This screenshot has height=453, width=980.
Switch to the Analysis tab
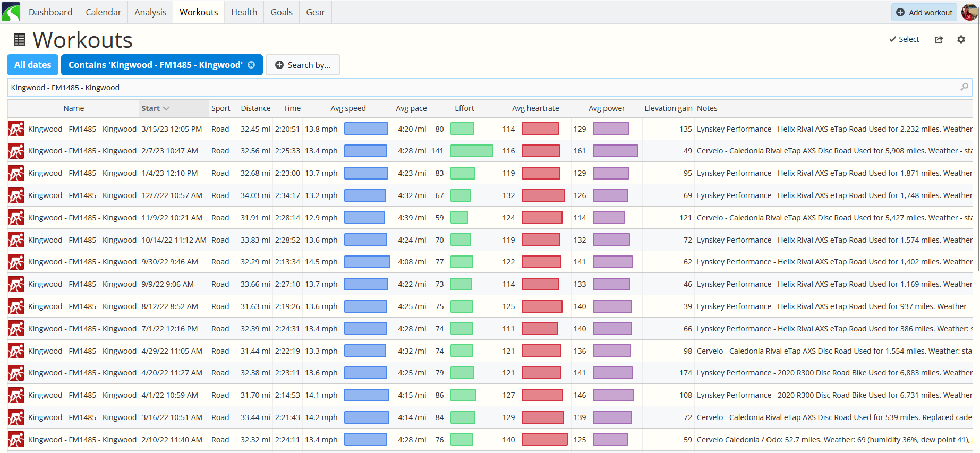point(150,12)
